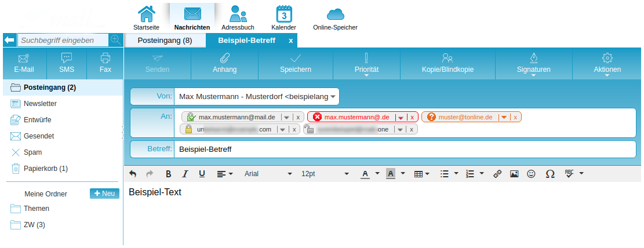Image resolution: width=644 pixels, height=248 pixels.
Task: Compose a new Fax
Action: [105, 63]
